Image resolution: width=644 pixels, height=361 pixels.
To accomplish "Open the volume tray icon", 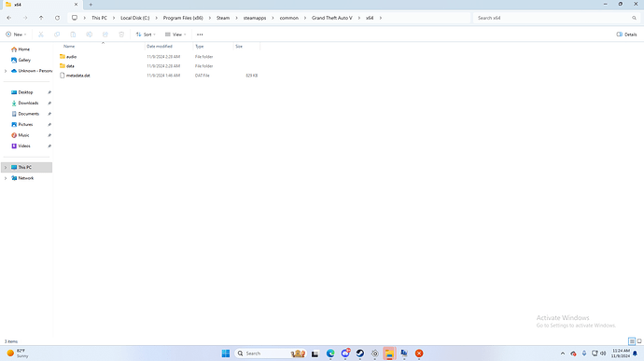I will click(x=603, y=354).
